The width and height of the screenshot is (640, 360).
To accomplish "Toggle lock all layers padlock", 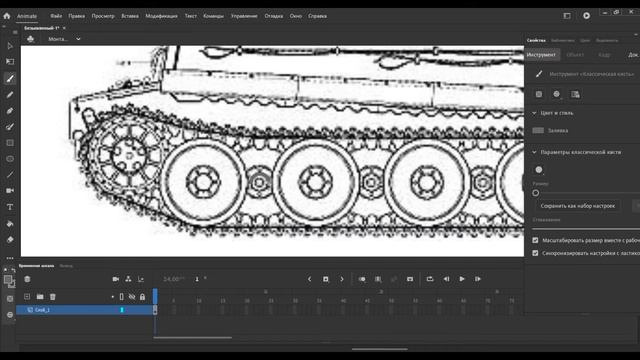I will [x=142, y=297].
